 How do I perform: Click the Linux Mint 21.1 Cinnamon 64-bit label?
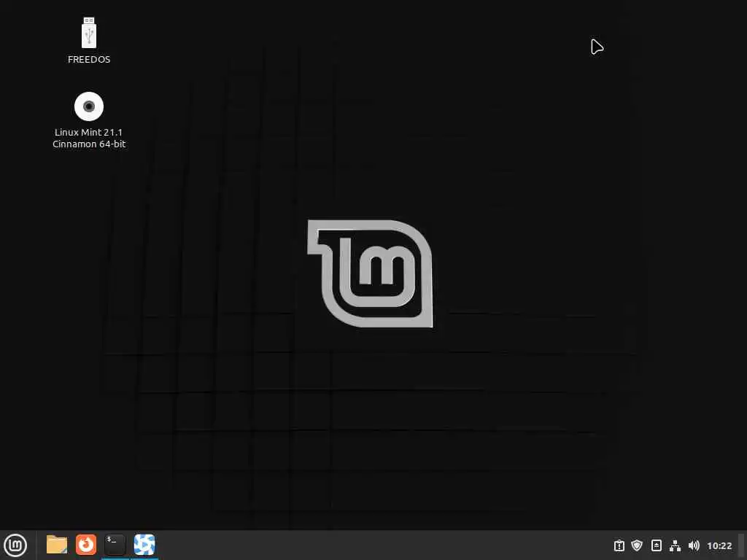coord(89,138)
